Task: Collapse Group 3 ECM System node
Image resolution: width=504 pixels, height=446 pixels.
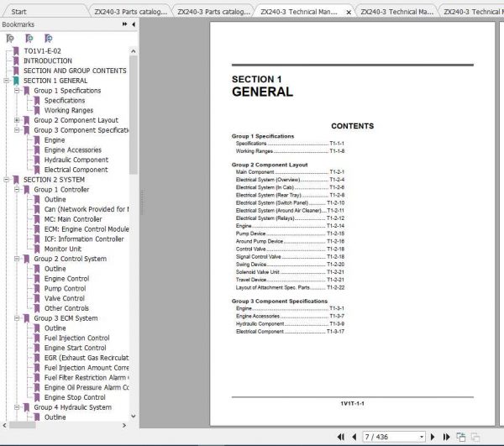Action: click(17, 318)
